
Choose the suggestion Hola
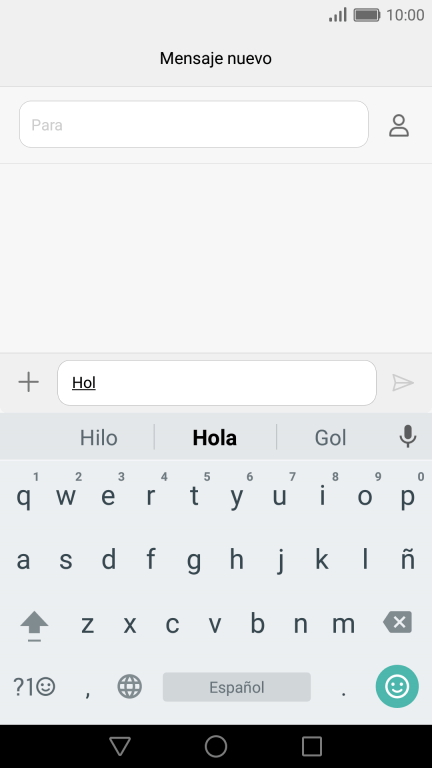click(x=215, y=437)
